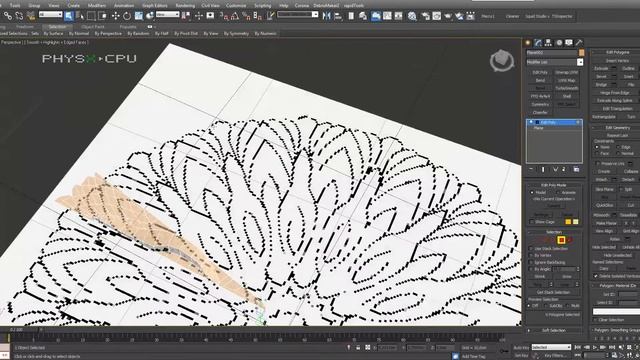Switch to the Utilities command panel tab

[579, 42]
